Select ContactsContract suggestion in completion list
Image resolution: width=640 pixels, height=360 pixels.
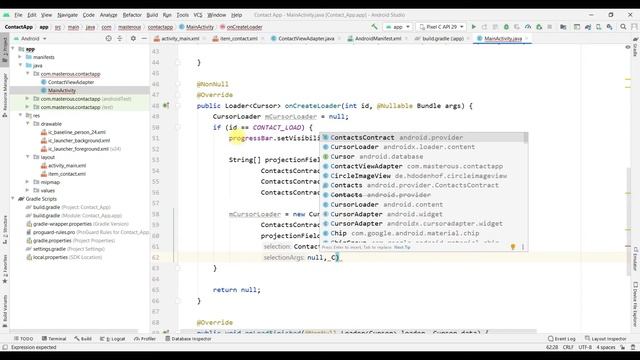(422, 138)
